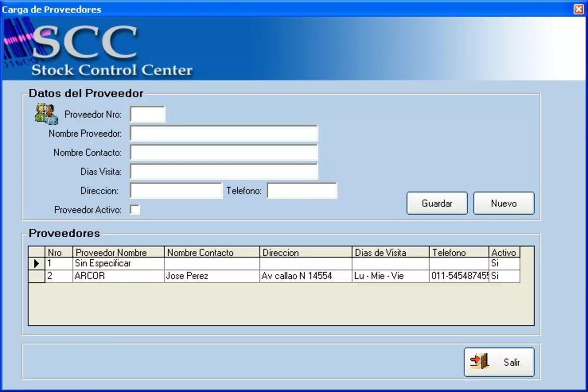The height and width of the screenshot is (392, 588).
Task: Click the Activo 'Si' cell in ARCOR row
Action: [x=504, y=276]
